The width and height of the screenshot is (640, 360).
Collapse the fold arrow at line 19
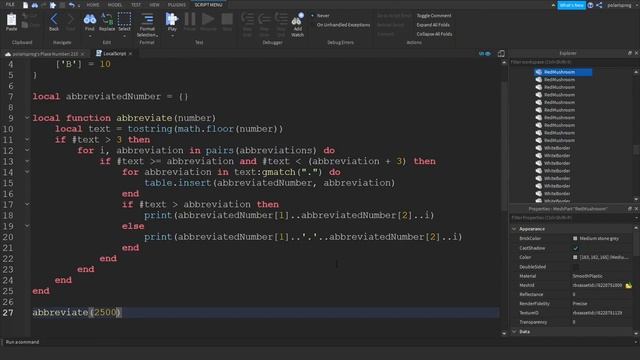tap(27, 226)
